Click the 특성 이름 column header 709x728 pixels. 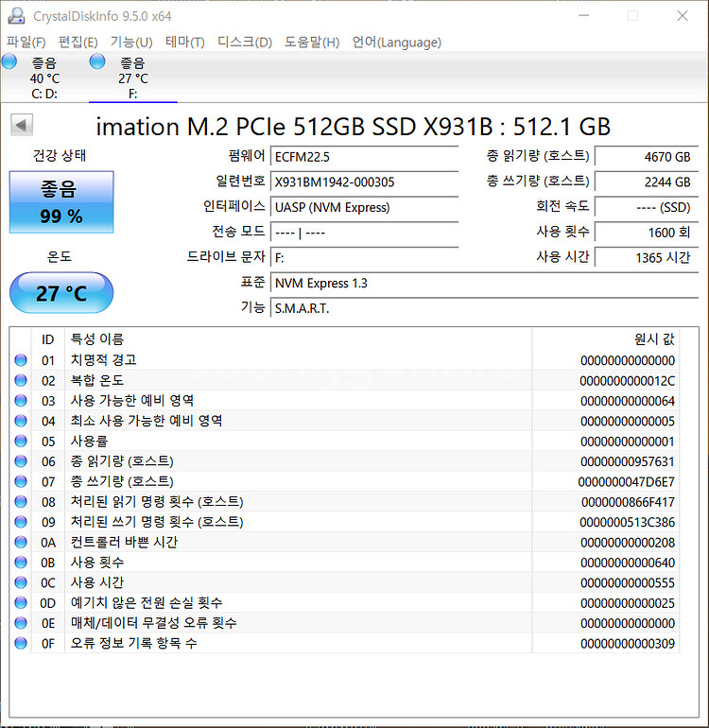click(x=298, y=339)
